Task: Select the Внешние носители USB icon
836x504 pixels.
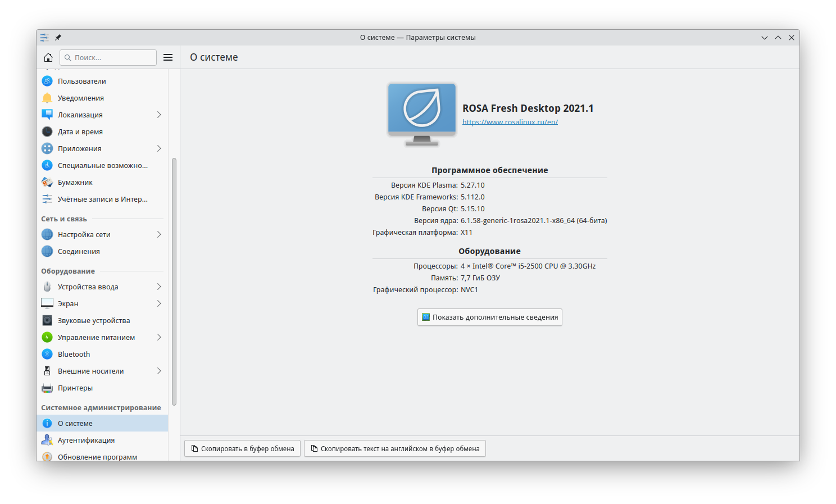Action: [47, 371]
